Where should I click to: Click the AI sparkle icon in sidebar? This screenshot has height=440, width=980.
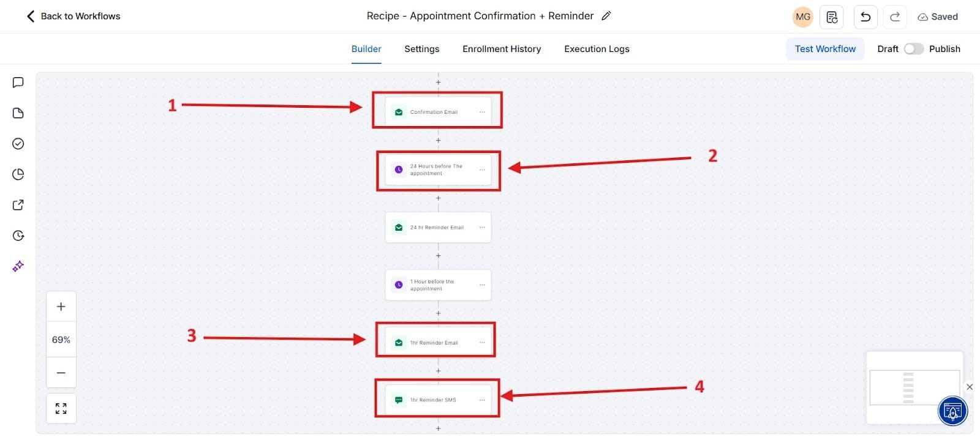click(18, 266)
